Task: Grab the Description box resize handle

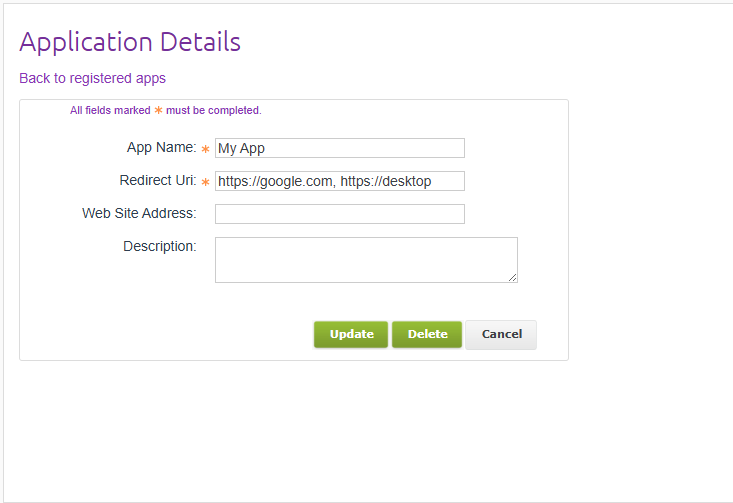Action: coord(512,278)
